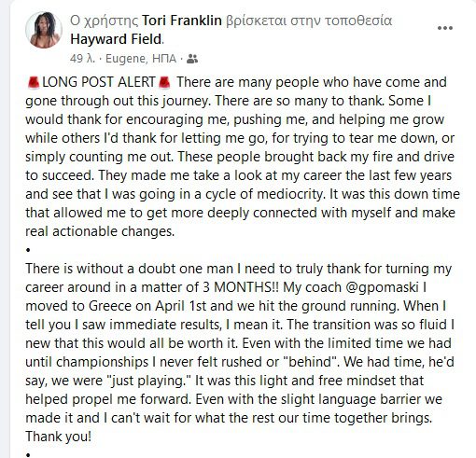476x458 pixels.
Task: Open the Hayward Field location link
Action: (x=116, y=39)
